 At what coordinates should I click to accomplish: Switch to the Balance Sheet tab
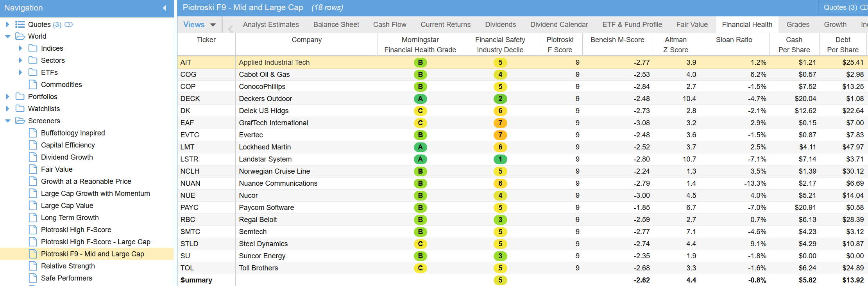click(336, 25)
